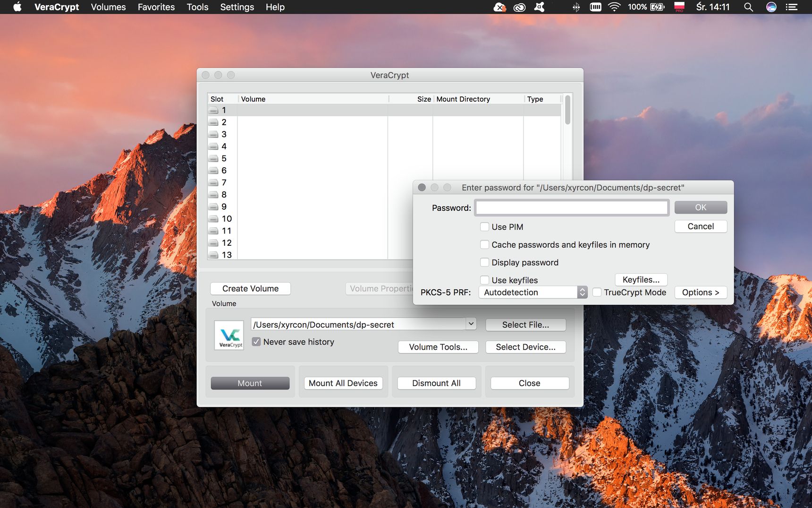The image size is (812, 508).
Task: Select drive slot 9 icon
Action: [214, 207]
